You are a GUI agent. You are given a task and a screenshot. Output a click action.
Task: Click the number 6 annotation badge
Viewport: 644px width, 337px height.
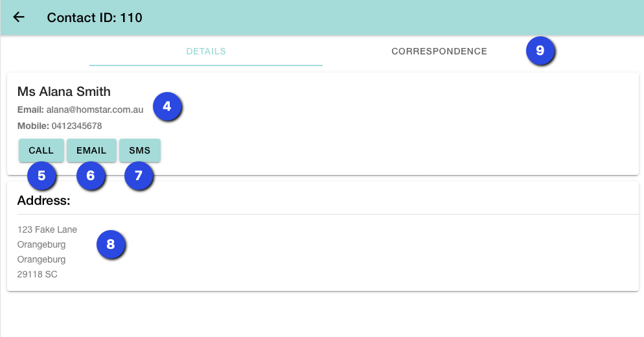pyautogui.click(x=90, y=176)
